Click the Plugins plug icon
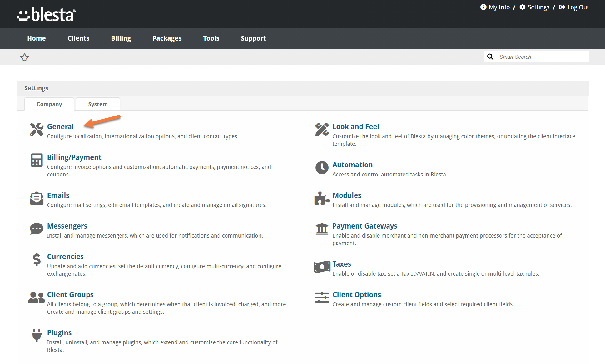Viewport: 605px width, 364px height. (37, 336)
